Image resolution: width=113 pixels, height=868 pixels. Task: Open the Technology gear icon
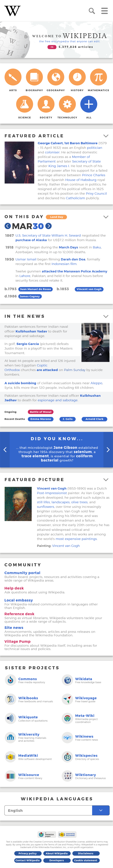[x=67, y=105]
